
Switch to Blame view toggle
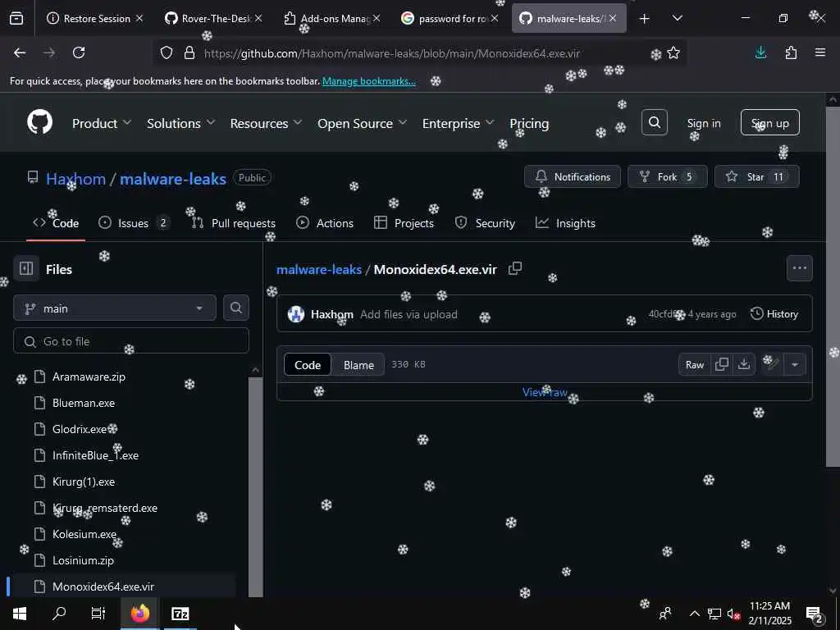coord(358,365)
